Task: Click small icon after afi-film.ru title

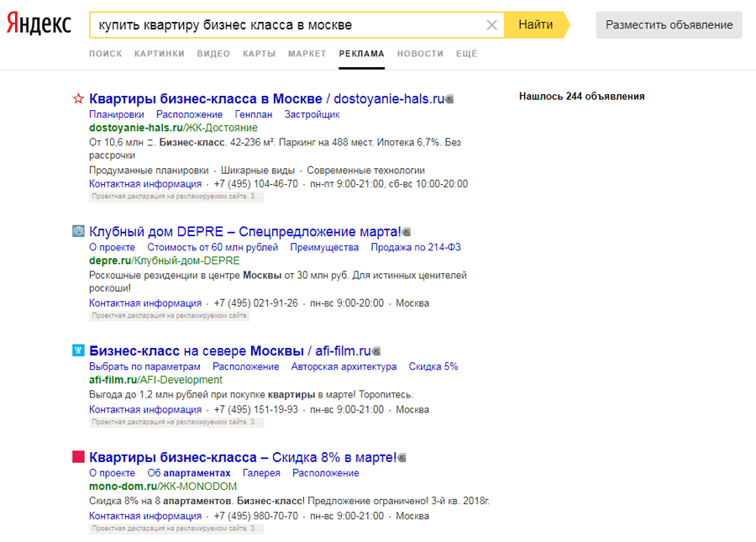Action: pos(376,351)
